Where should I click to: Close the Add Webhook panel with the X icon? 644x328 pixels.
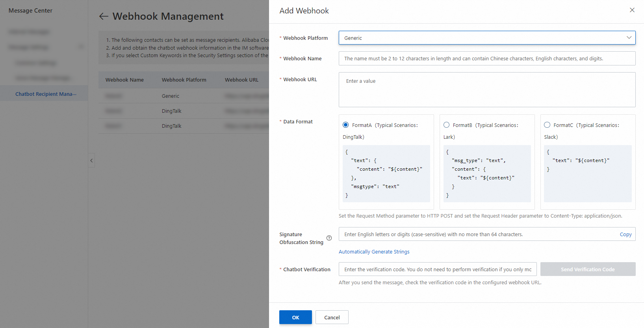click(x=632, y=10)
